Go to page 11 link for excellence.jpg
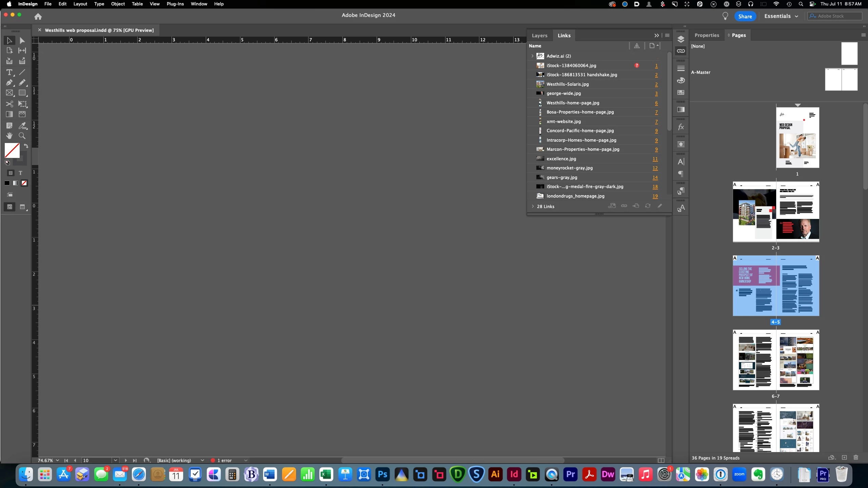Image resolution: width=868 pixels, height=488 pixels. pos(655,159)
